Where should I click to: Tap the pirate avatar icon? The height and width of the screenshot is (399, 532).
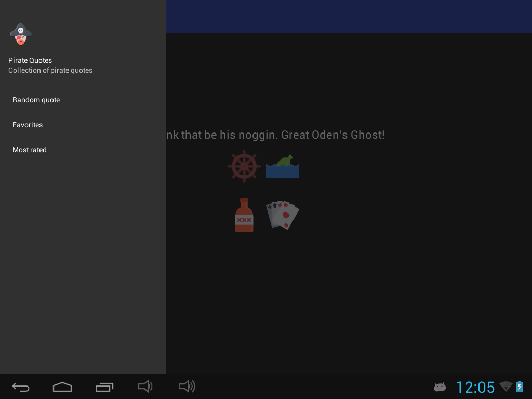(x=21, y=34)
